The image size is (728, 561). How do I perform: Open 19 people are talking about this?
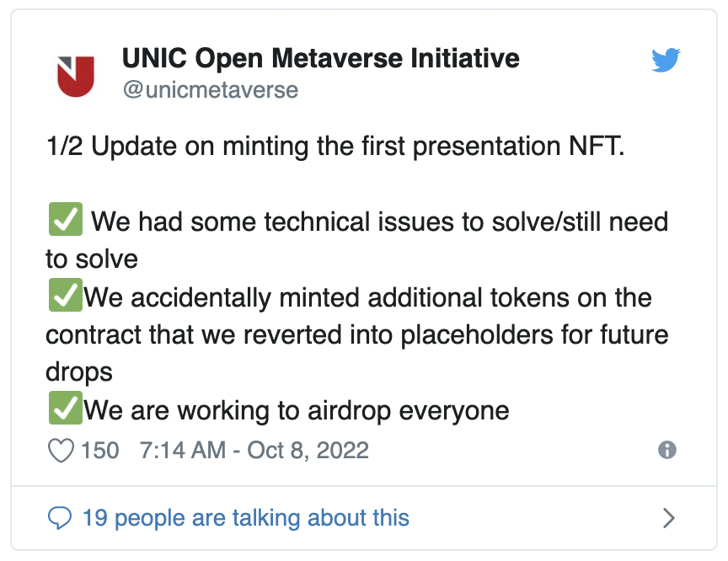click(245, 518)
